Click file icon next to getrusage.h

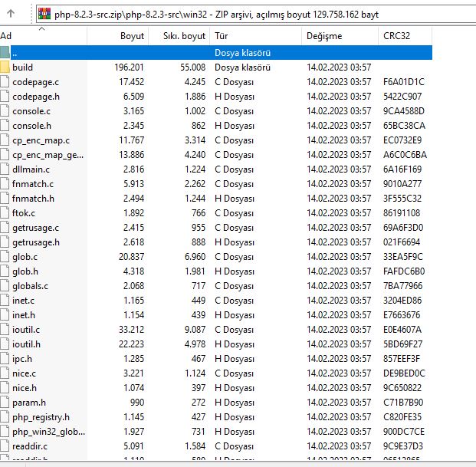[5, 242]
